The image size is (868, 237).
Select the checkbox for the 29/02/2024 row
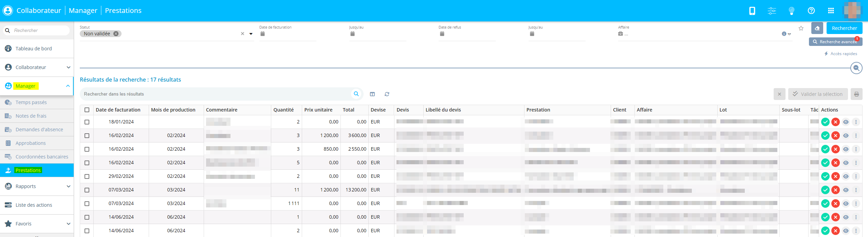pos(87,176)
